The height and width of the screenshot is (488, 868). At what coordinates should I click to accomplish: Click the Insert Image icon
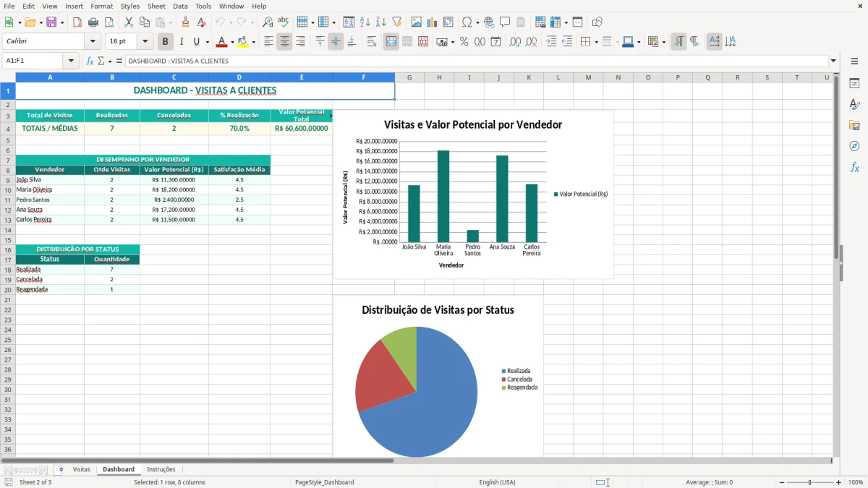coord(417,22)
